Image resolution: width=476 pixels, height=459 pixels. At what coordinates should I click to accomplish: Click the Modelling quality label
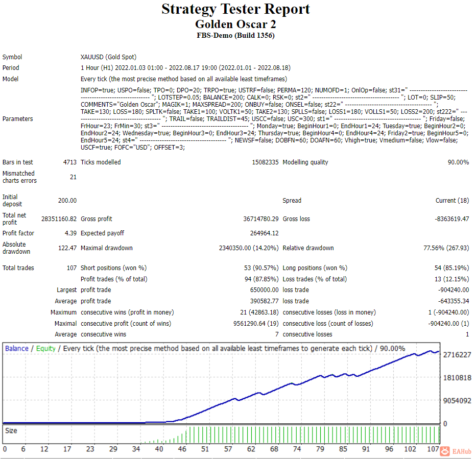[305, 162]
